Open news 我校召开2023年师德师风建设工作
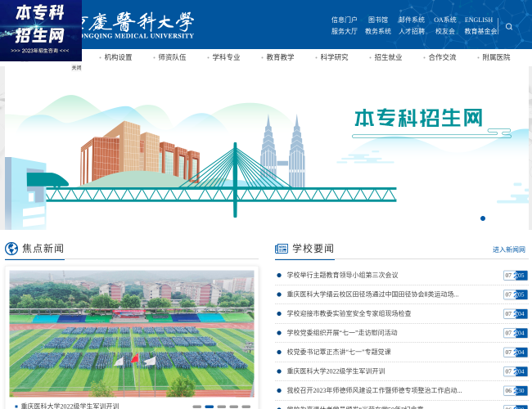 point(374,390)
